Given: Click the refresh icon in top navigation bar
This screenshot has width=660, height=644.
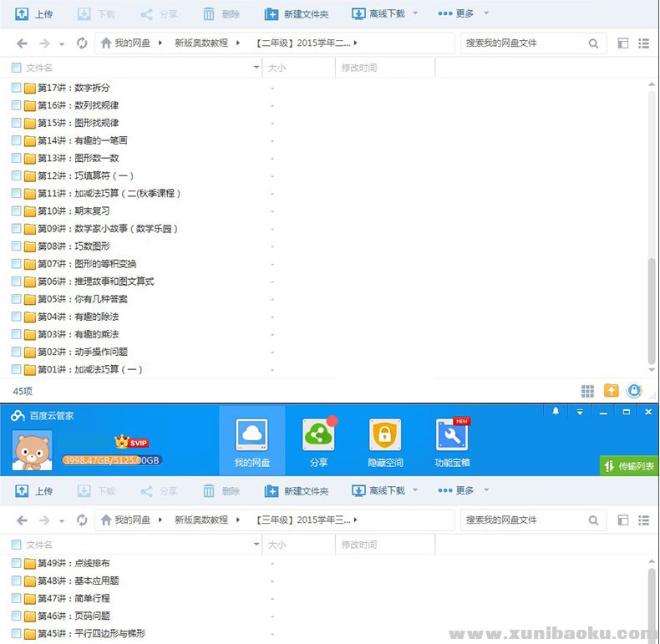Looking at the screenshot, I should pyautogui.click(x=82, y=43).
